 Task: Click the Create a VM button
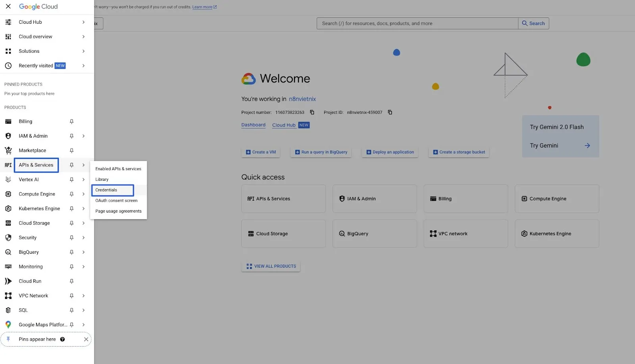tap(261, 152)
